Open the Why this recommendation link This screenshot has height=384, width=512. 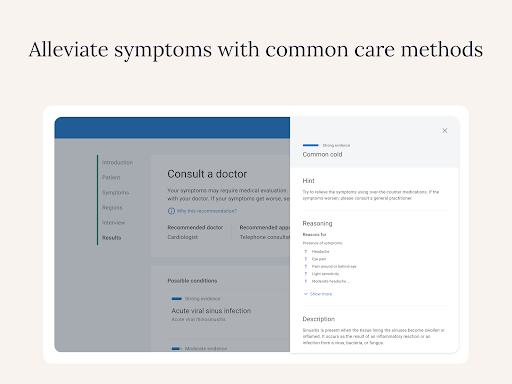tap(207, 211)
